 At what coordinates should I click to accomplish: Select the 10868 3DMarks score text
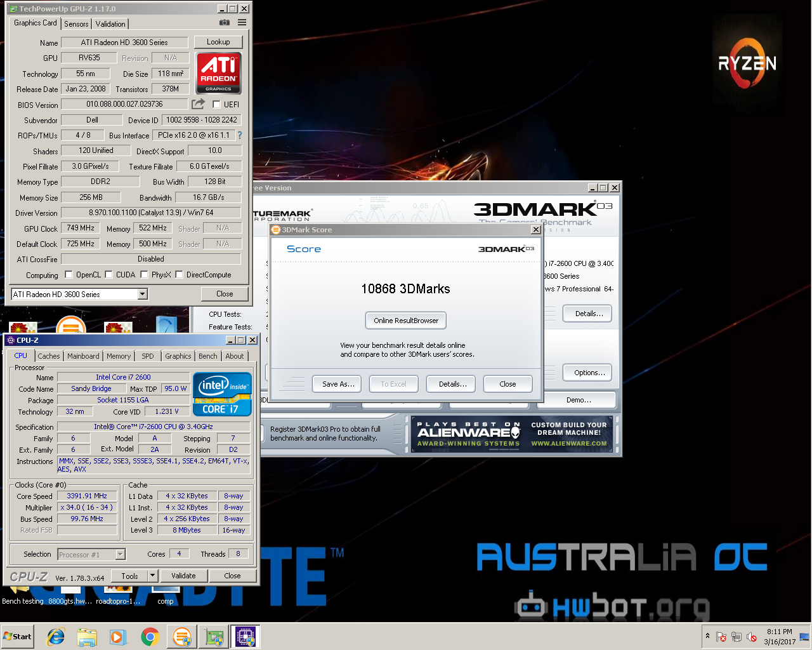[x=405, y=289]
